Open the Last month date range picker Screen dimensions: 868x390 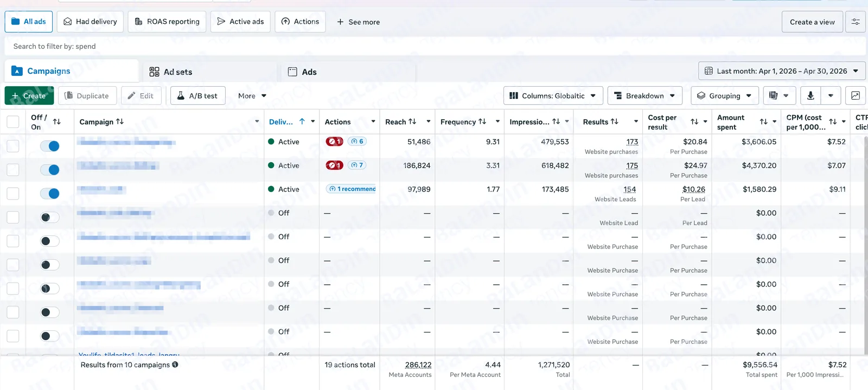[781, 71]
